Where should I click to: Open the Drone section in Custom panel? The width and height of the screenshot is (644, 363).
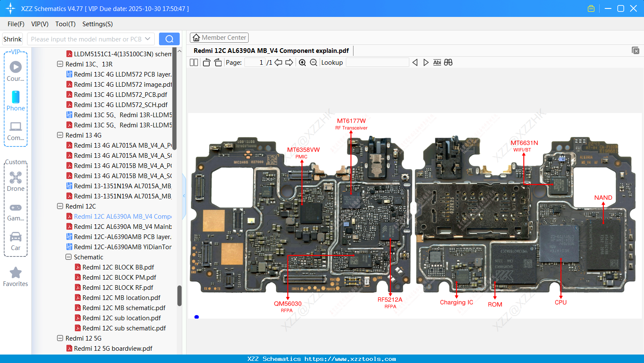15,177
